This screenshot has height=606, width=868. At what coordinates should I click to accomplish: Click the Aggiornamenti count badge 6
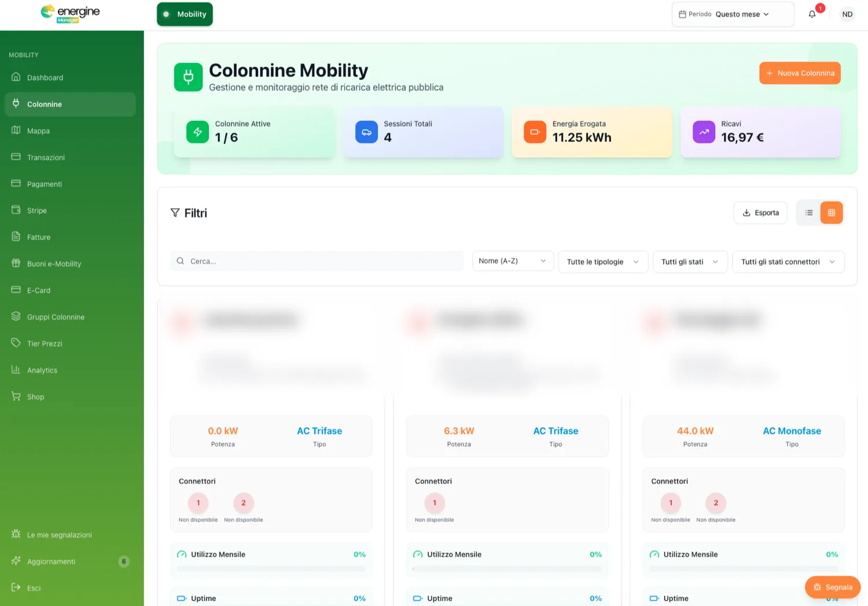[x=123, y=561]
